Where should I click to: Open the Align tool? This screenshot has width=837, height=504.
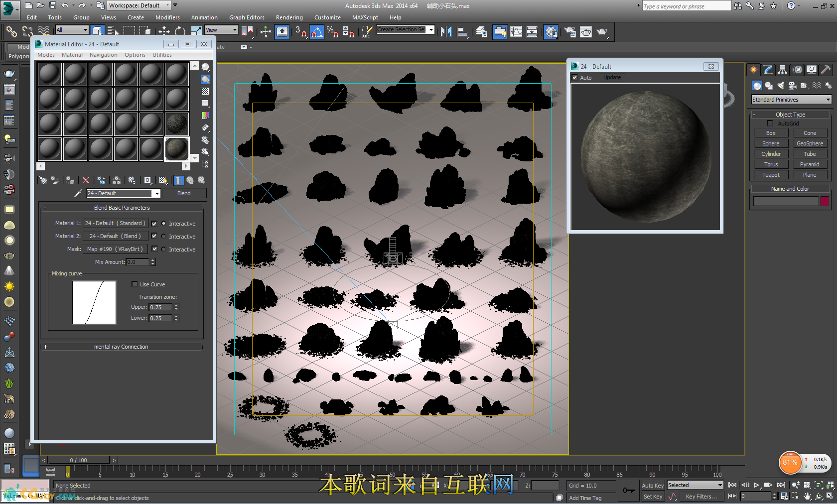point(463,32)
